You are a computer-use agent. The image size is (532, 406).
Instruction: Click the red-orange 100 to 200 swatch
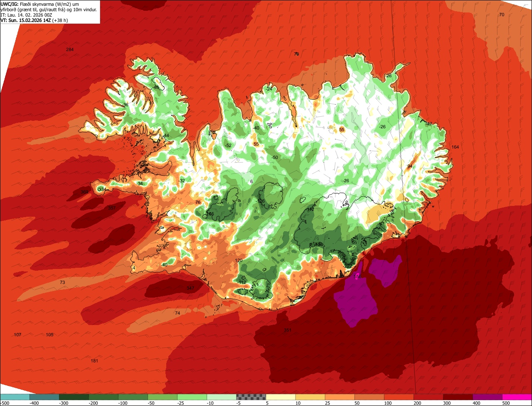399,397
